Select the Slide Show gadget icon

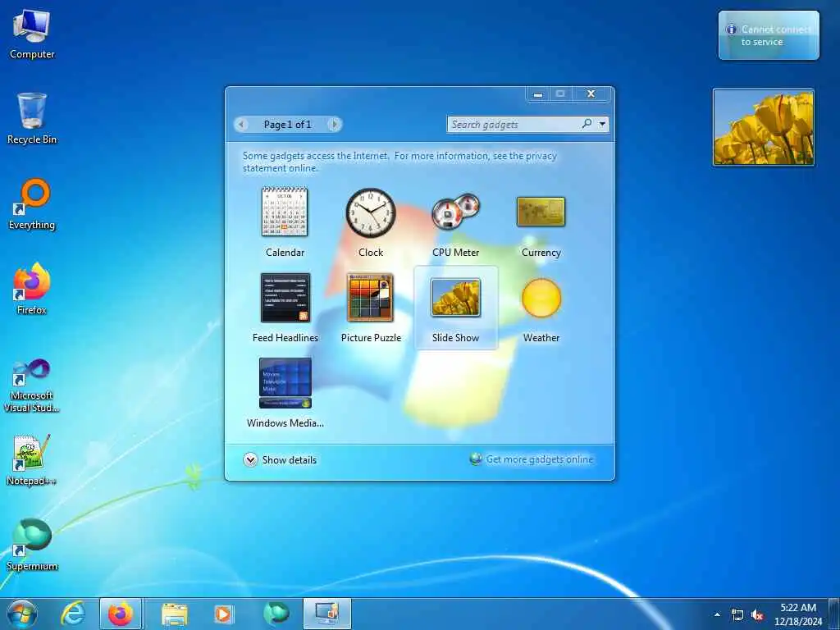tap(456, 297)
